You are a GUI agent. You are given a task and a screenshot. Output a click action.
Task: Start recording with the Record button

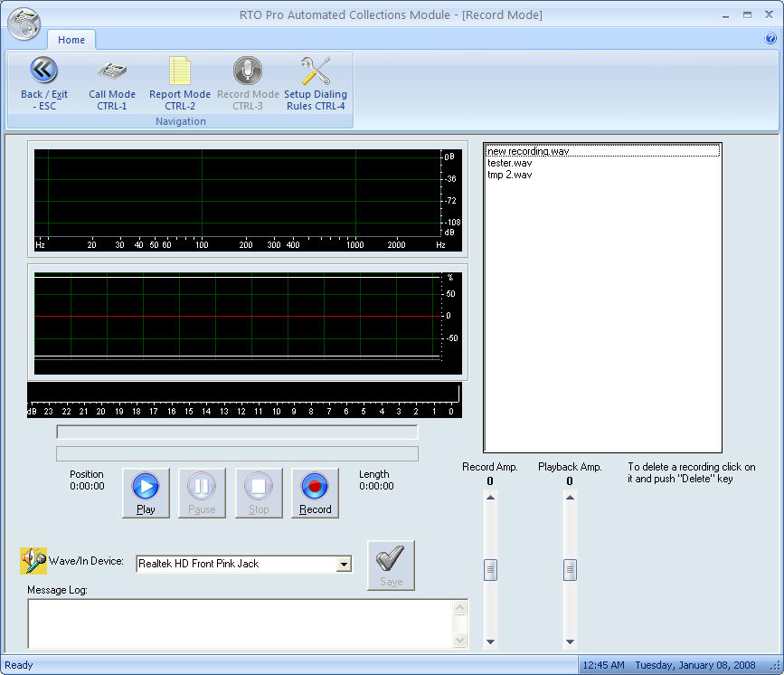click(315, 493)
